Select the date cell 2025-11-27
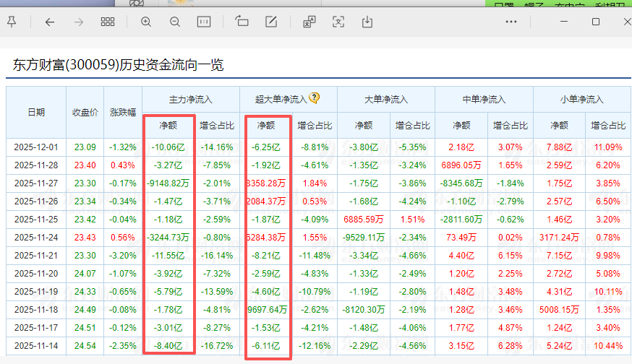The image size is (632, 364). click(36, 183)
